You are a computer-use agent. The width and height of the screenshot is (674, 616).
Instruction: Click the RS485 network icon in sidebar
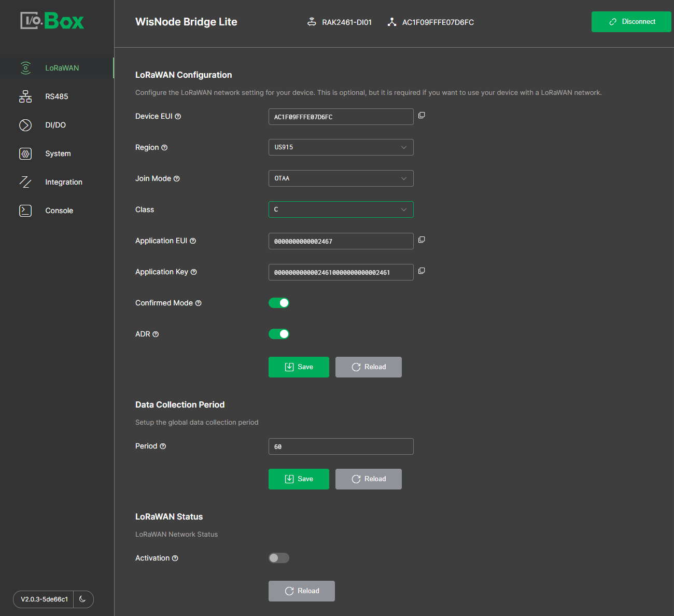tap(25, 96)
